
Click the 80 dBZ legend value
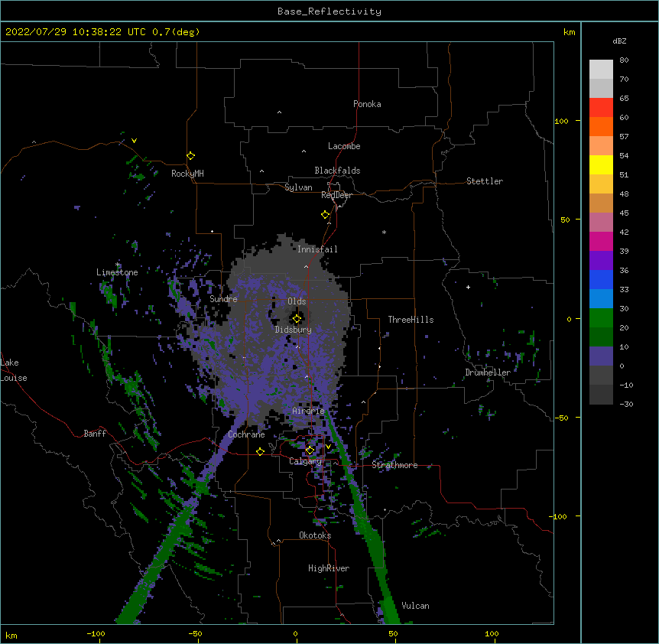[624, 60]
